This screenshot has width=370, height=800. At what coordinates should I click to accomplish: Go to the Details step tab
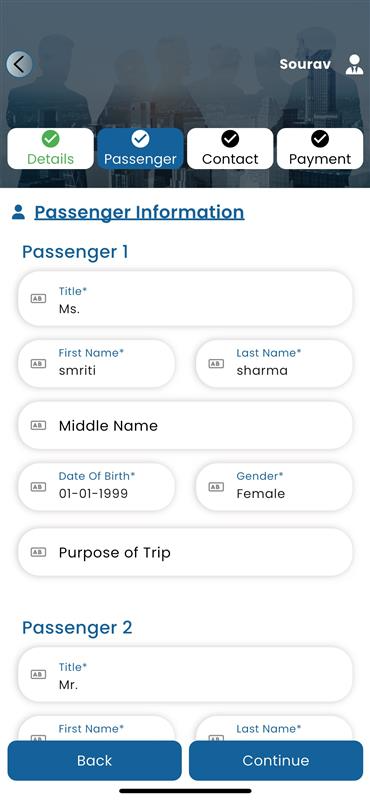[x=51, y=148]
